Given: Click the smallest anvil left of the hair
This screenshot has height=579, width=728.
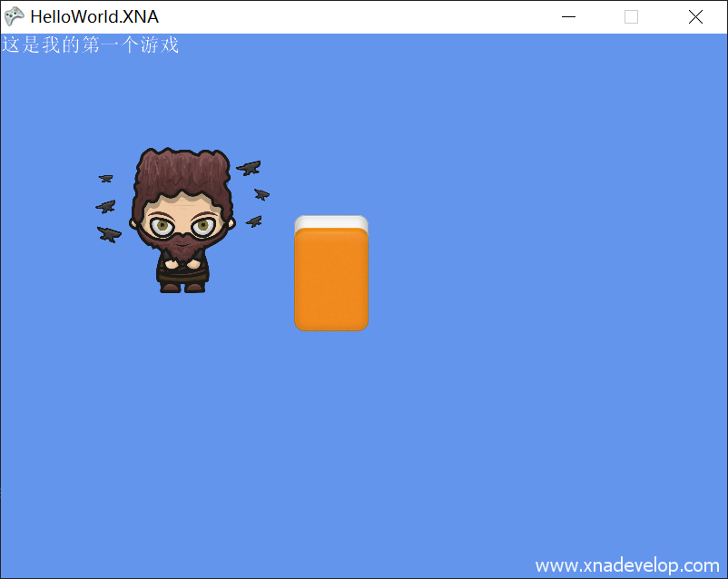Looking at the screenshot, I should click(106, 178).
